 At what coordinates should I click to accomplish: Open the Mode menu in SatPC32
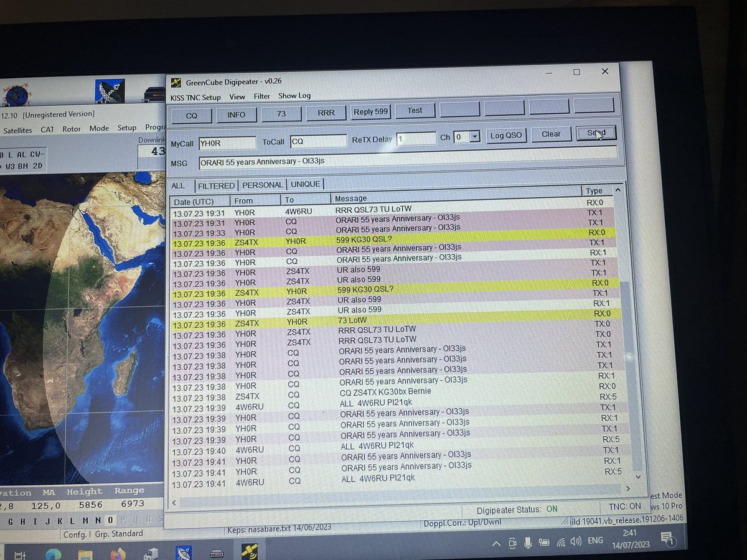99,128
